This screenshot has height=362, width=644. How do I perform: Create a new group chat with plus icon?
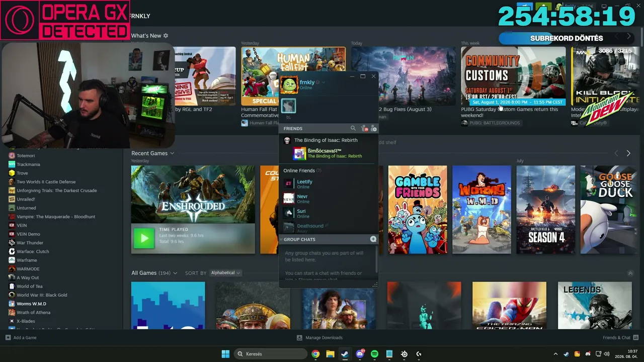(373, 239)
